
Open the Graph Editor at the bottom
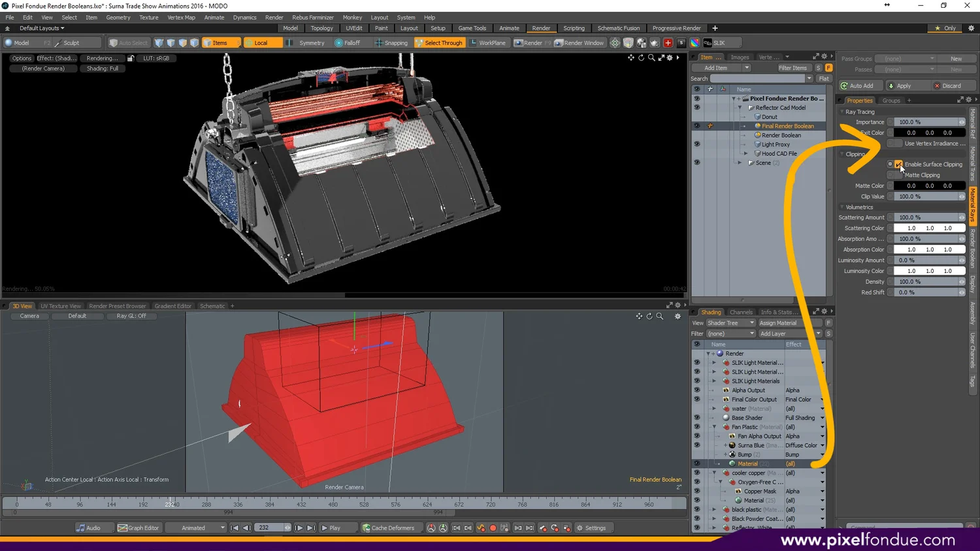coord(139,527)
